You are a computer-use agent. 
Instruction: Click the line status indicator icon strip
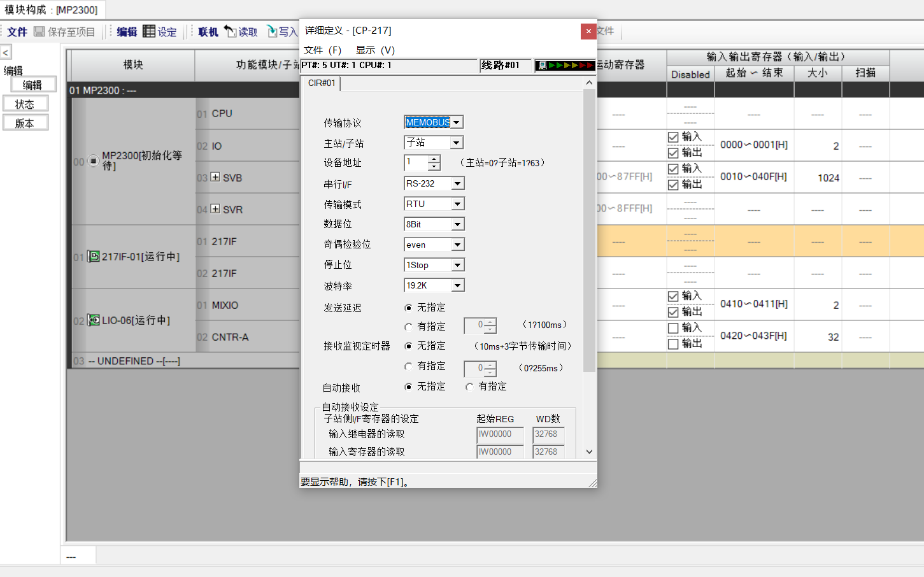click(x=564, y=66)
